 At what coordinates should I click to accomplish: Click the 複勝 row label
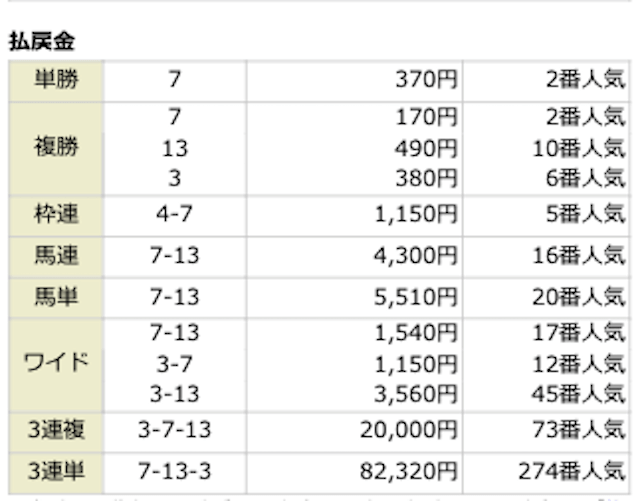coord(56,148)
